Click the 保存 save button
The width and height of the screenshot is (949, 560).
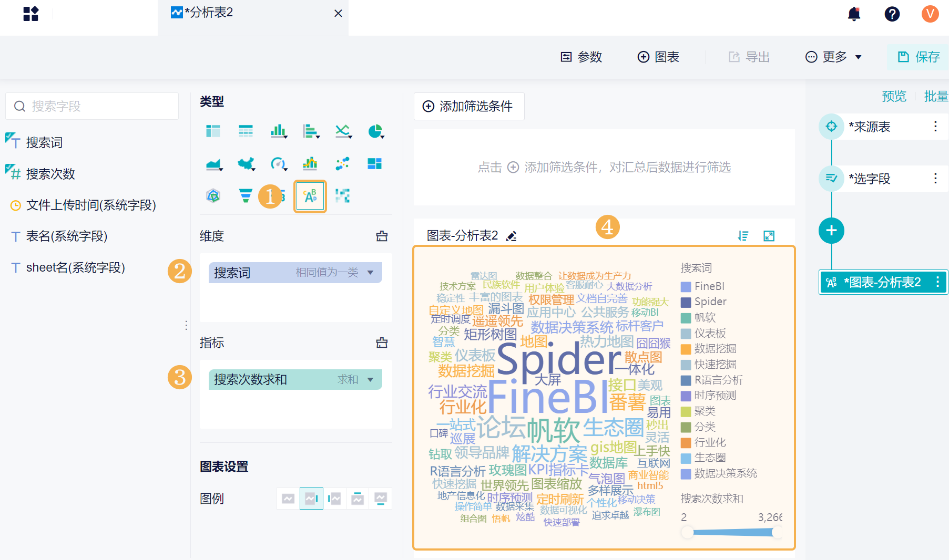tap(919, 57)
